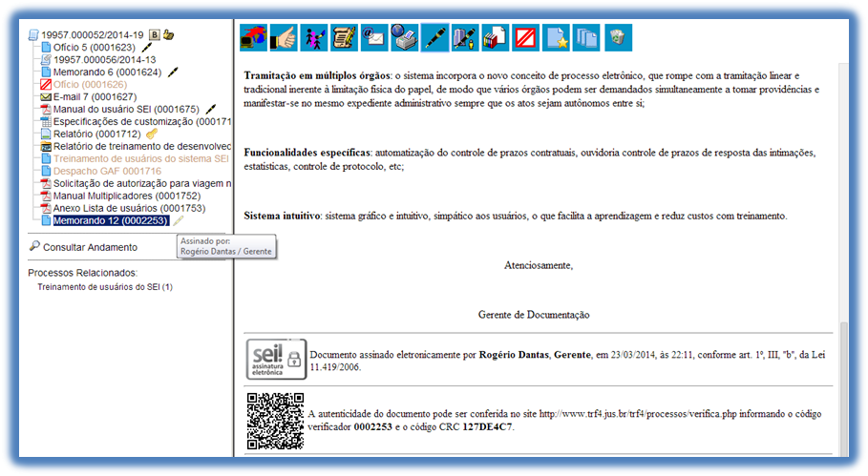
Task: Click the red cancelled icon of Ofício (0001626)
Action: [46, 85]
